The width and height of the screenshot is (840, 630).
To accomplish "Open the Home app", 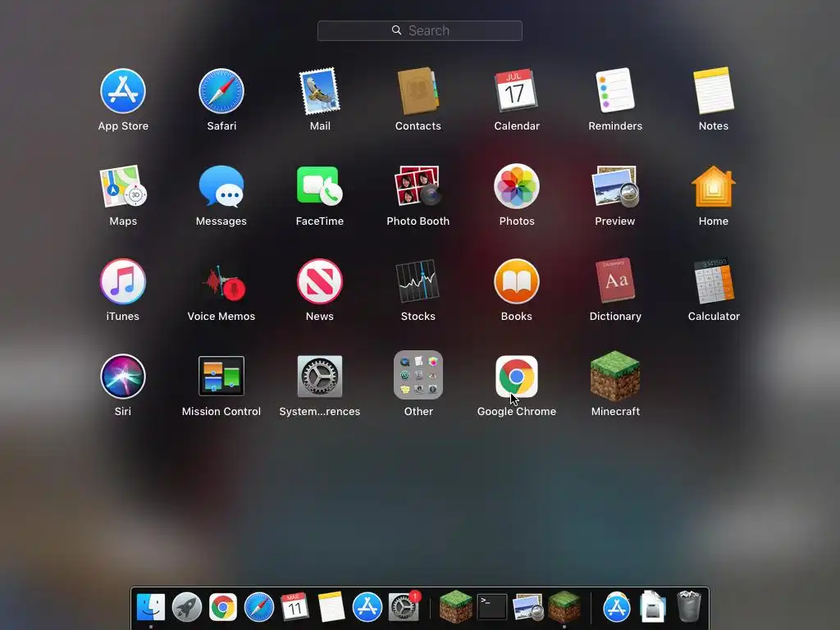I will tap(714, 186).
